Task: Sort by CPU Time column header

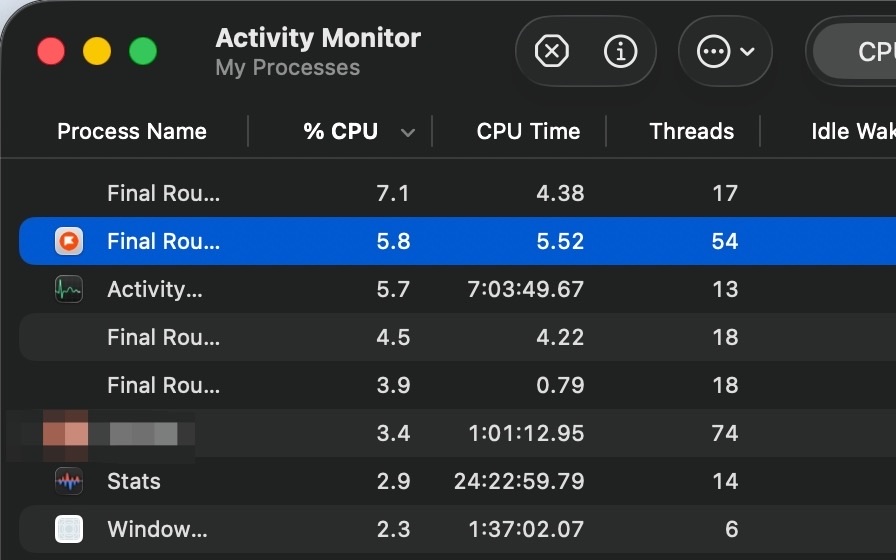Action: (528, 131)
